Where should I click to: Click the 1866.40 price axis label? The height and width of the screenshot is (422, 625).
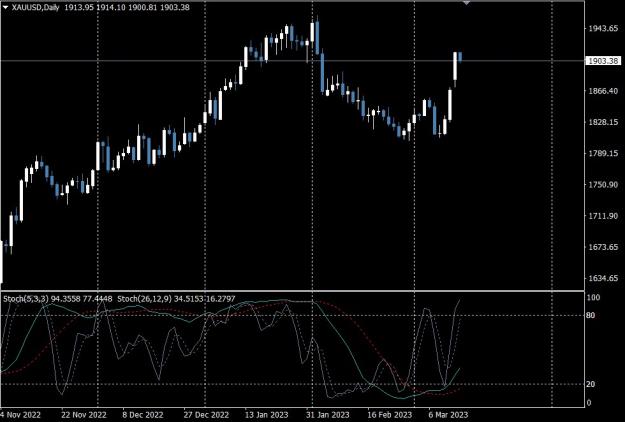(x=603, y=91)
